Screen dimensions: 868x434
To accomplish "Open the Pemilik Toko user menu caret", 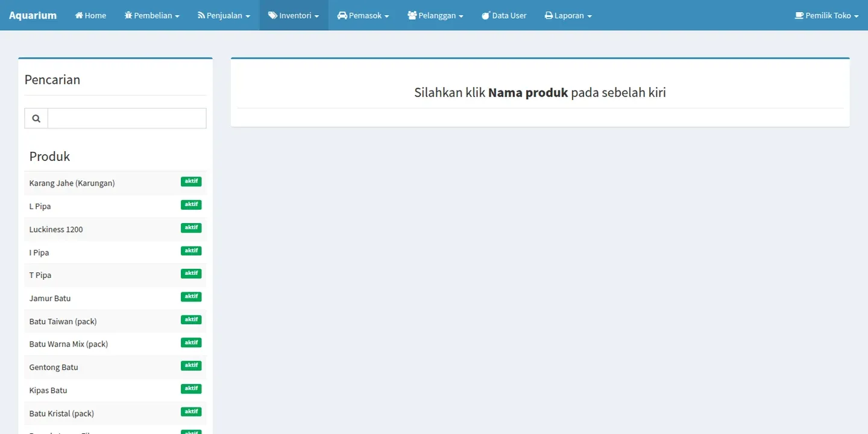I will 857,16.
